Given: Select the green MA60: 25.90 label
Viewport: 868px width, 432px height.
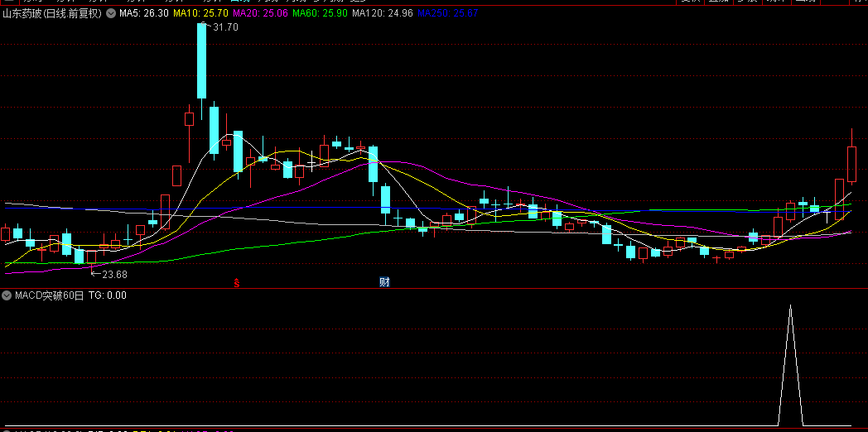Looking at the screenshot, I should [320, 13].
